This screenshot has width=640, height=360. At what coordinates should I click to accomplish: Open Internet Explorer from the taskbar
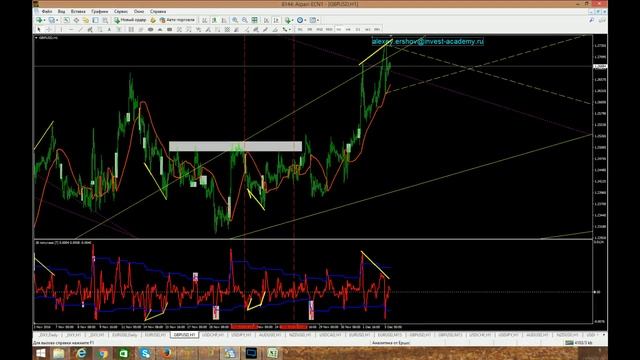click(x=81, y=353)
